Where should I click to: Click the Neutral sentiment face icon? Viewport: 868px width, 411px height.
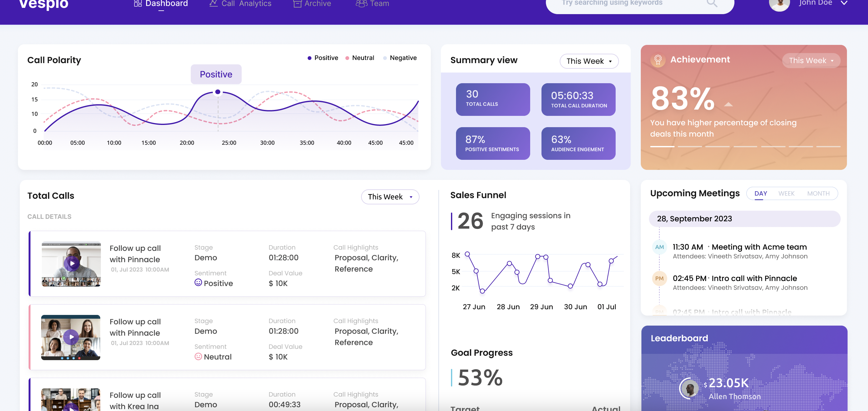point(198,356)
